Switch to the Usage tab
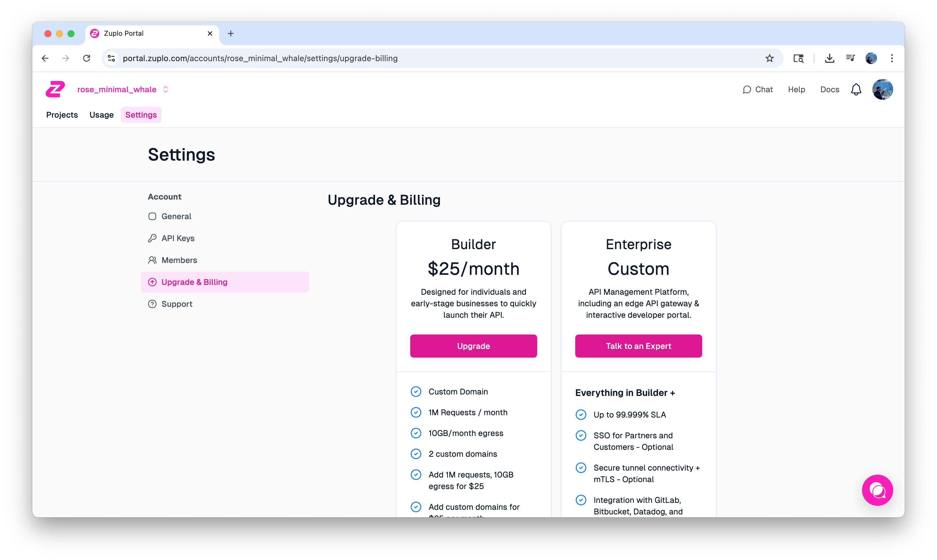Image resolution: width=937 pixels, height=560 pixels. 101,115
